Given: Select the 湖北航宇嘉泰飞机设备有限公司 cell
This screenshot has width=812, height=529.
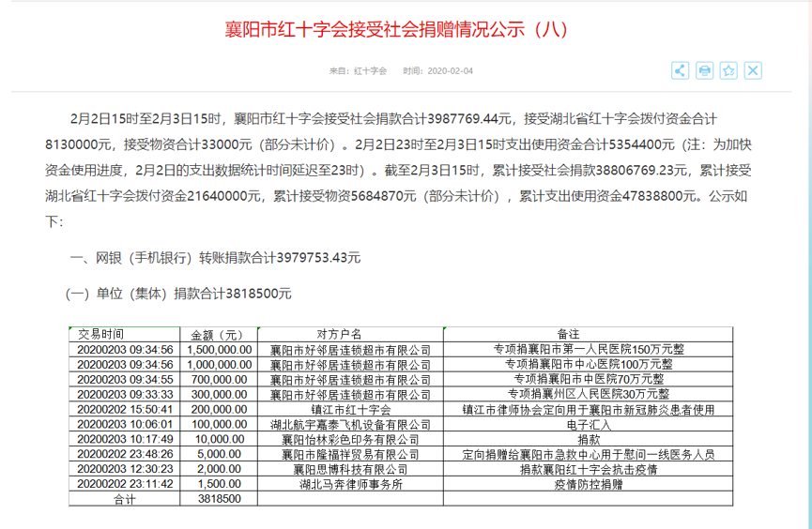Looking at the screenshot, I should (x=350, y=425).
